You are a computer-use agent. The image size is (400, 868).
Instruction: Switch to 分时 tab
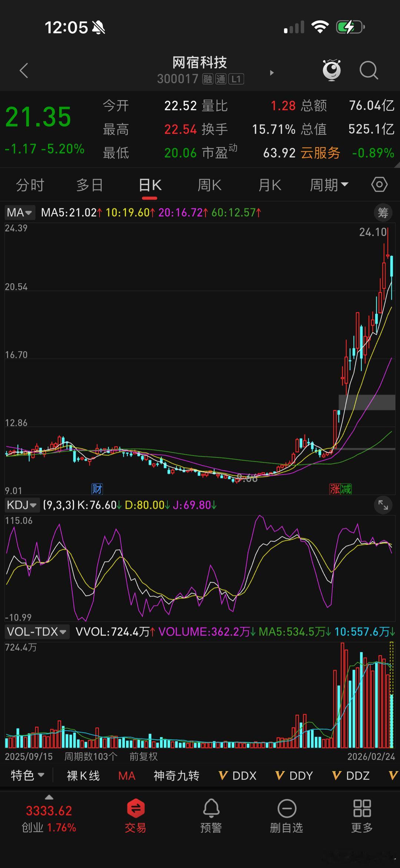30,185
